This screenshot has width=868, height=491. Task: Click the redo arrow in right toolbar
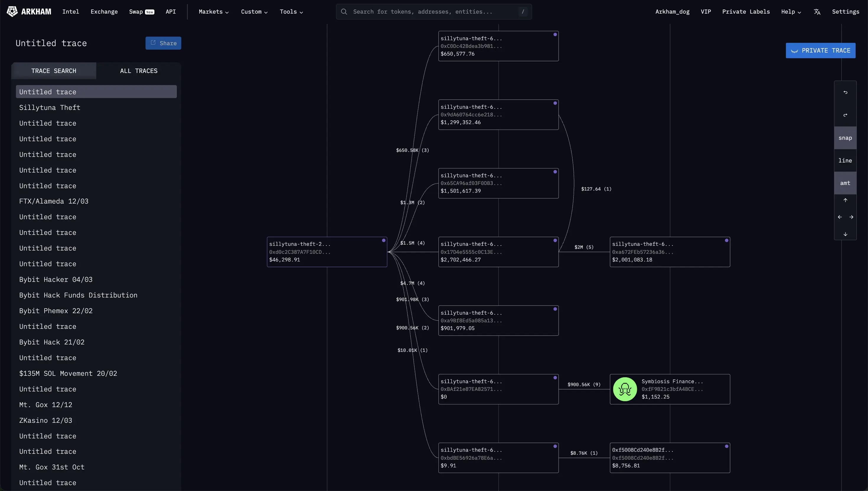click(845, 115)
